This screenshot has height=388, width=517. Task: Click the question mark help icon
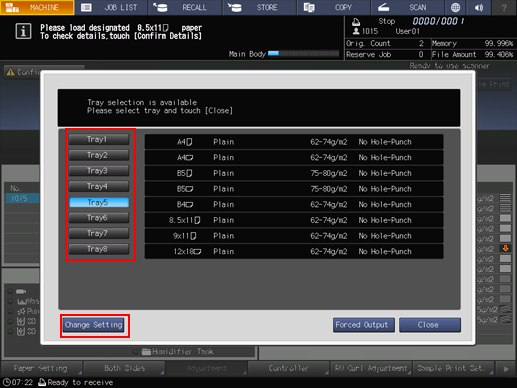pyautogui.click(x=504, y=7)
